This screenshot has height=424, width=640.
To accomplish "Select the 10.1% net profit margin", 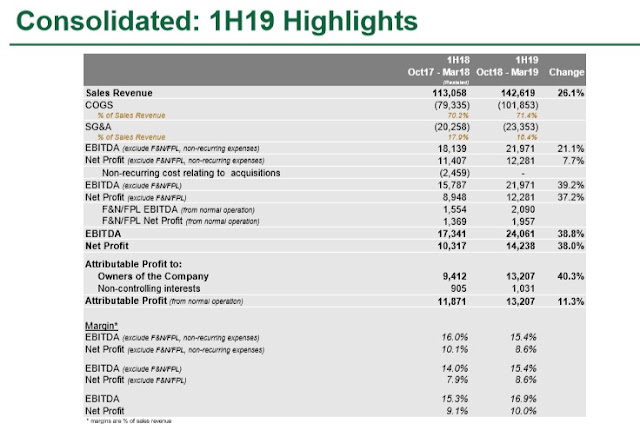I will coord(454,350).
